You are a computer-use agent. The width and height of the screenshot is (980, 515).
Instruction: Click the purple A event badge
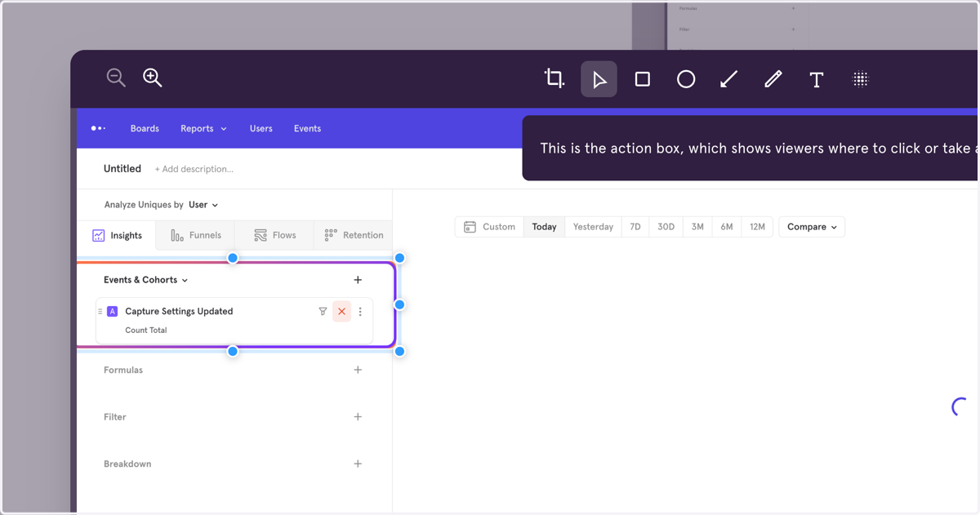(x=113, y=312)
